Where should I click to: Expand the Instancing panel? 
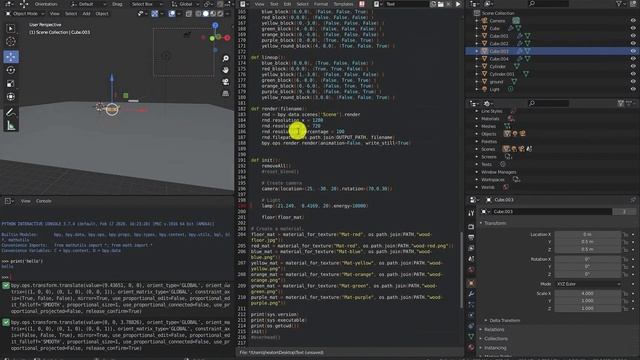(493, 348)
